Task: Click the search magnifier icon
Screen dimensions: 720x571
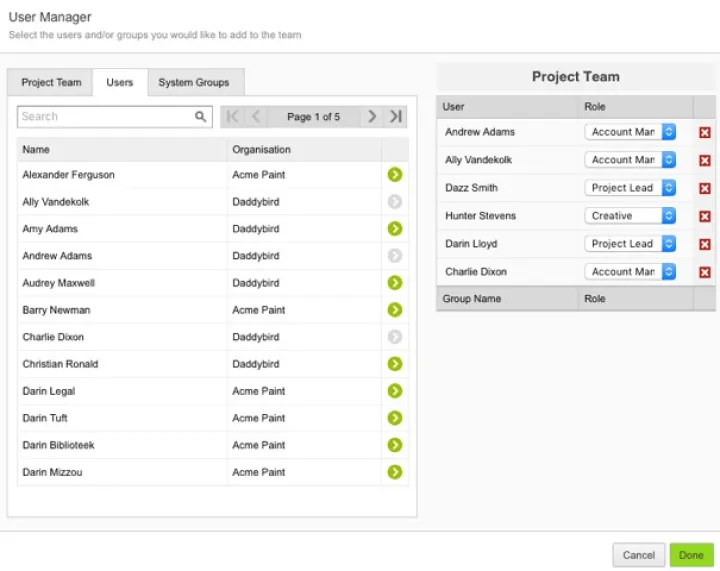Action: [x=200, y=117]
